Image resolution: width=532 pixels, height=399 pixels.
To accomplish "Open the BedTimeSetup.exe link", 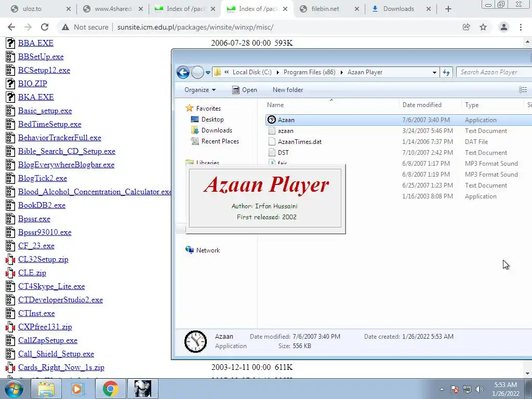I will click(49, 124).
